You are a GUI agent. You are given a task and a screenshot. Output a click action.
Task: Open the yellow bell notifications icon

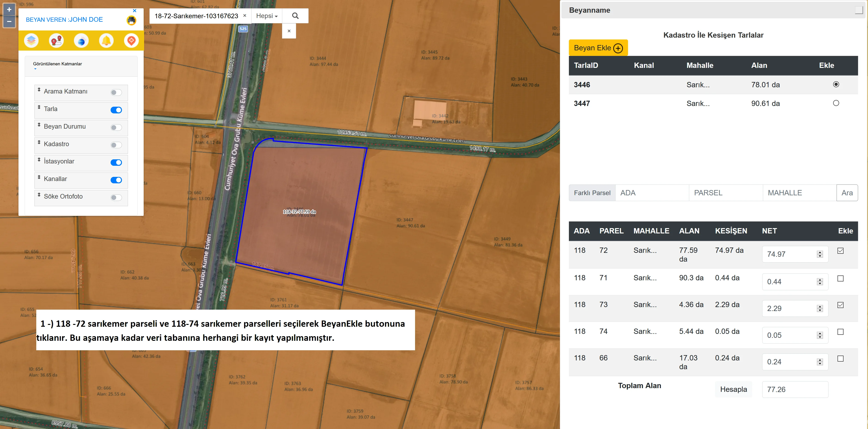pos(106,41)
